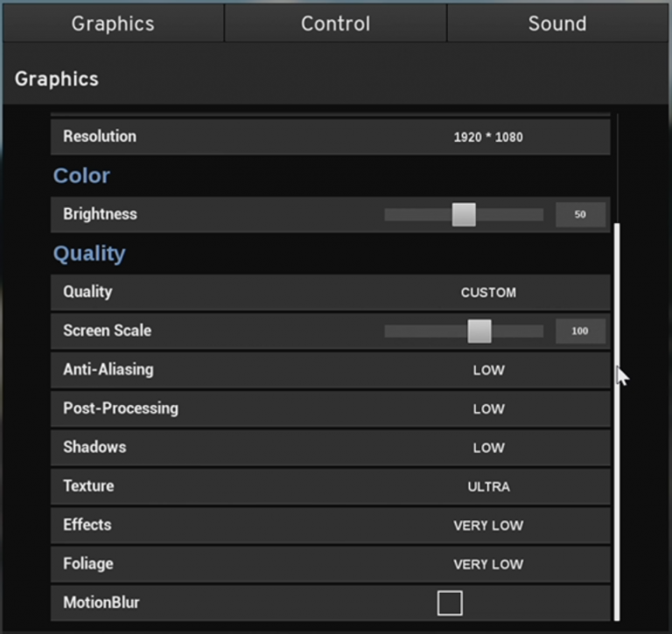Open the Foliage VERY LOW option
This screenshot has height=634, width=672.
coord(488,564)
